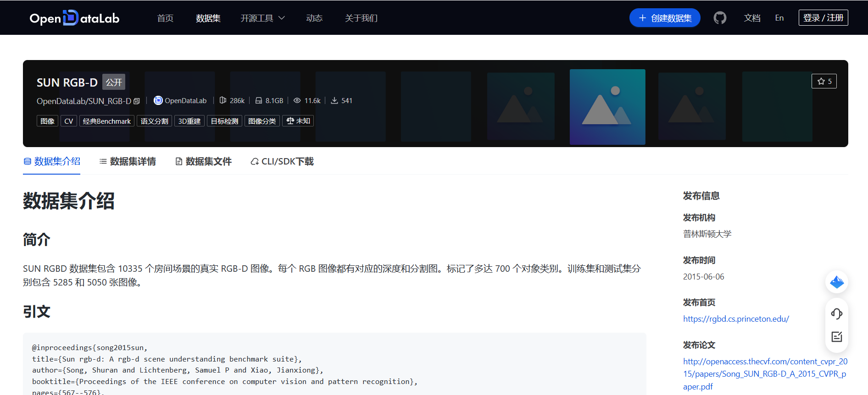The height and width of the screenshot is (395, 868).
Task: Click the 541 downloads icon
Action: click(334, 100)
